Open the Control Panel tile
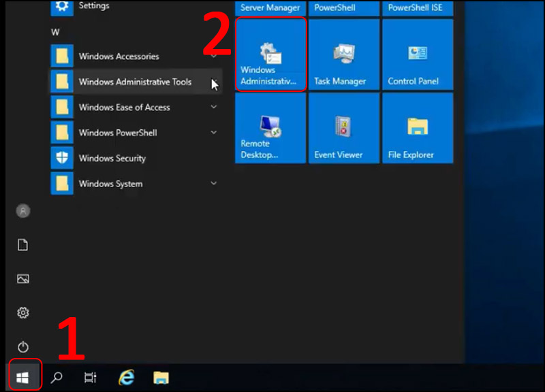 417,54
